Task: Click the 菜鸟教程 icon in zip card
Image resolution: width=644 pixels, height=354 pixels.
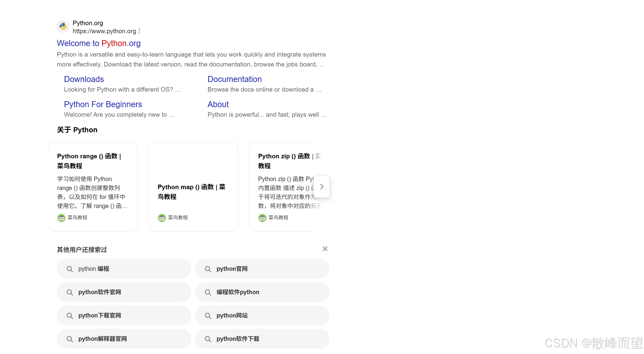Action: (262, 218)
